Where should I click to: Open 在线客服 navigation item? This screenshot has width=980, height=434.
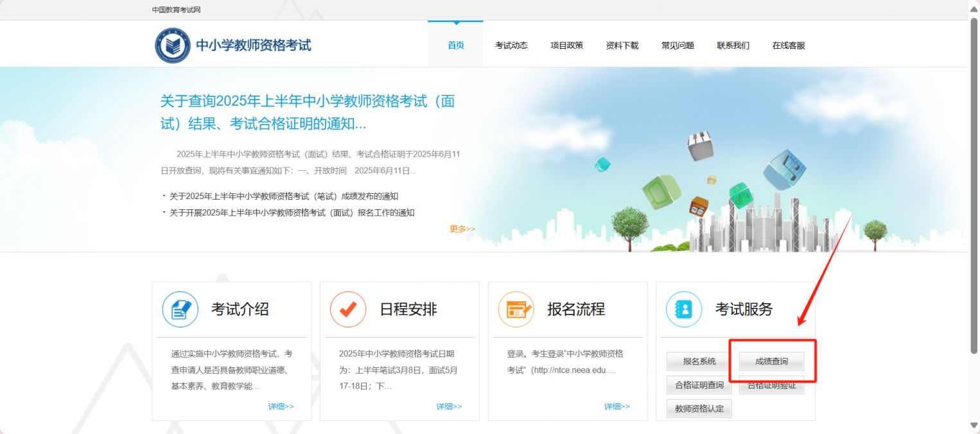click(x=789, y=45)
